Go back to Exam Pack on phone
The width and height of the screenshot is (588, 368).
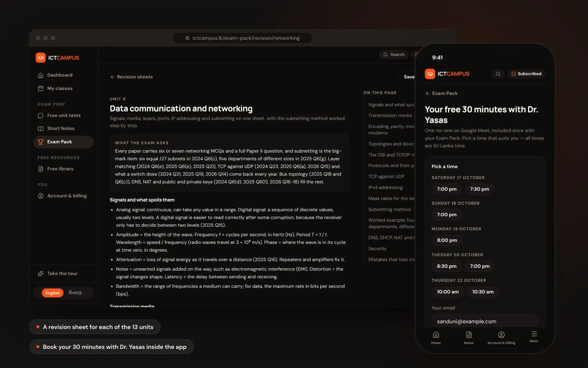[x=441, y=93]
